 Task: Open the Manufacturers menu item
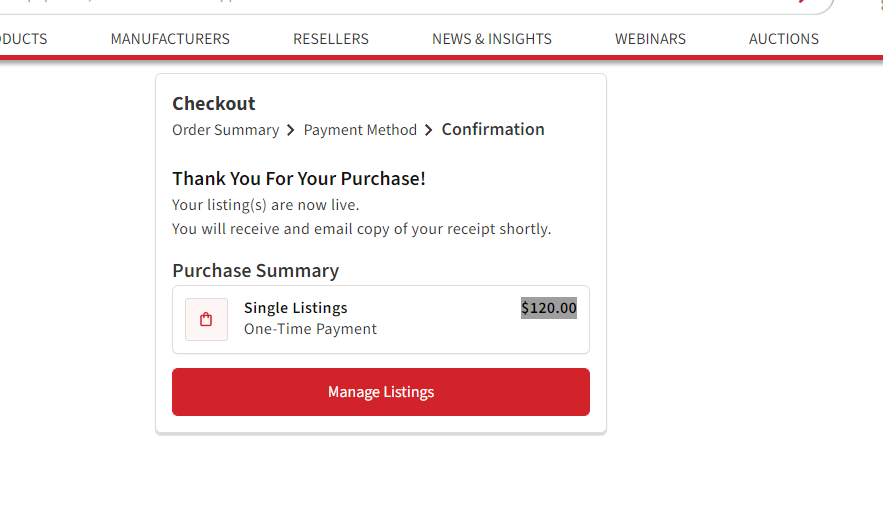(170, 39)
